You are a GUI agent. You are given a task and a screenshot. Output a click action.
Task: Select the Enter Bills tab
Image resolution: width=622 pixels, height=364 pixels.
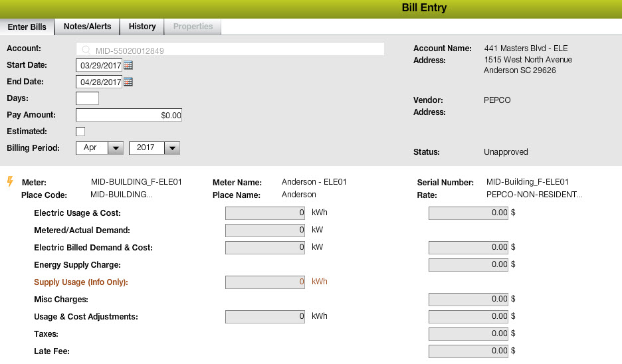click(x=27, y=27)
